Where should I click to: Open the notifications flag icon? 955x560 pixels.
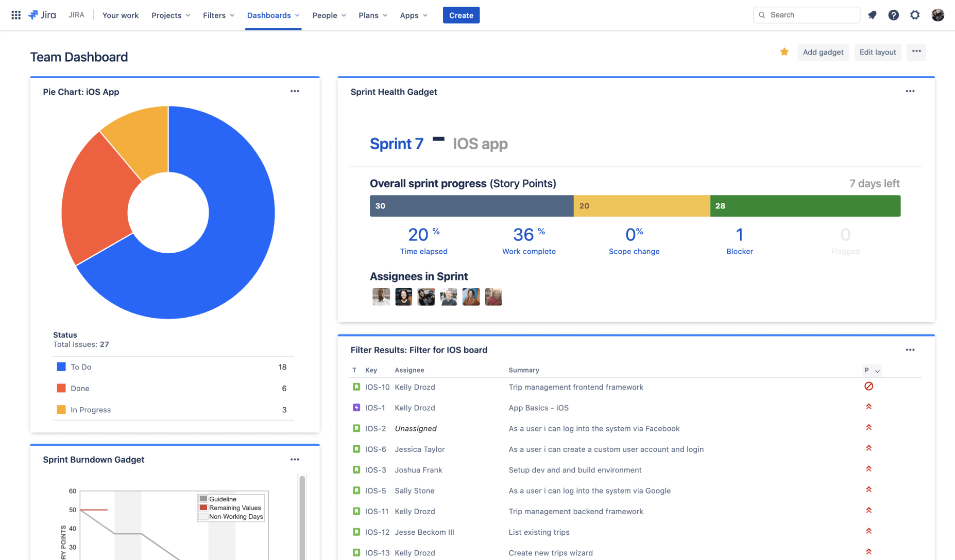pyautogui.click(x=872, y=15)
